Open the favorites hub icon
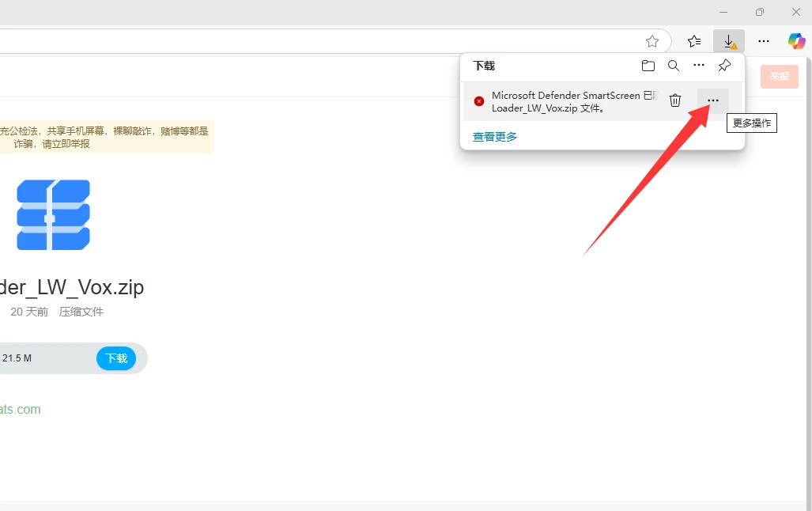This screenshot has height=511, width=812. (694, 40)
